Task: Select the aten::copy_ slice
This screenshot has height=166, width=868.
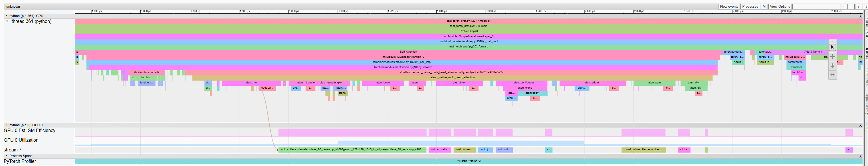Action: (x=532, y=93)
